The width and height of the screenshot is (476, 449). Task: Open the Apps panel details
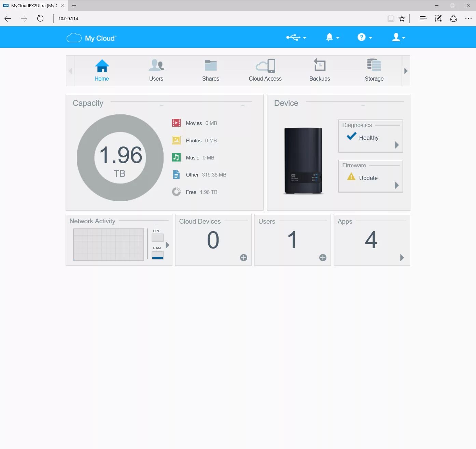tap(402, 258)
